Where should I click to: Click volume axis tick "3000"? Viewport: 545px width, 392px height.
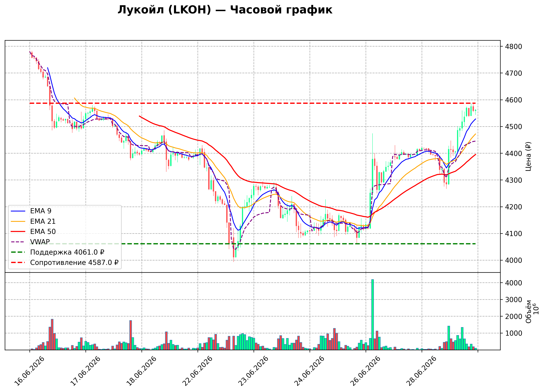pos(514,300)
